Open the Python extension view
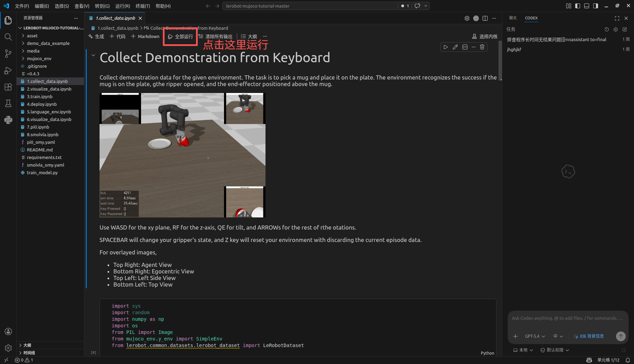 tap(8, 120)
